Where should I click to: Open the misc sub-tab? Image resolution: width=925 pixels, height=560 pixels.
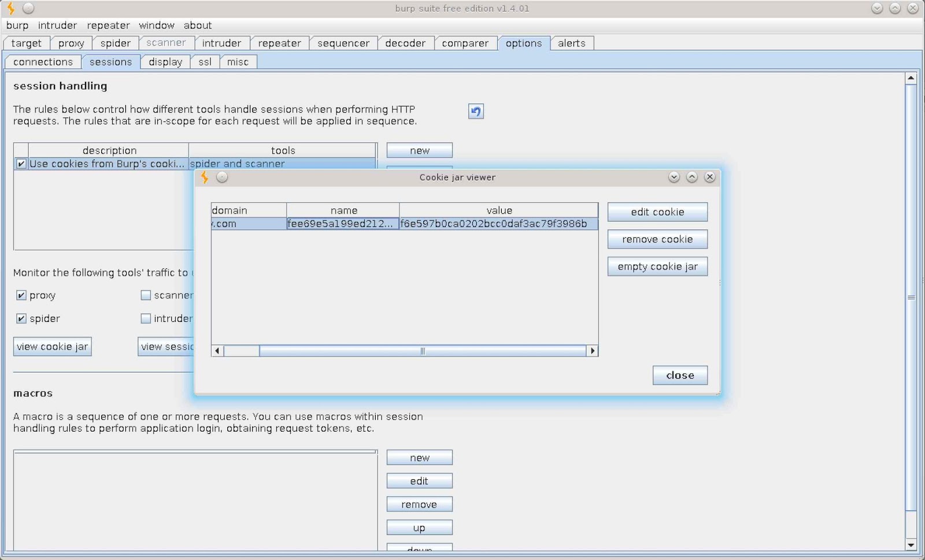(x=238, y=62)
